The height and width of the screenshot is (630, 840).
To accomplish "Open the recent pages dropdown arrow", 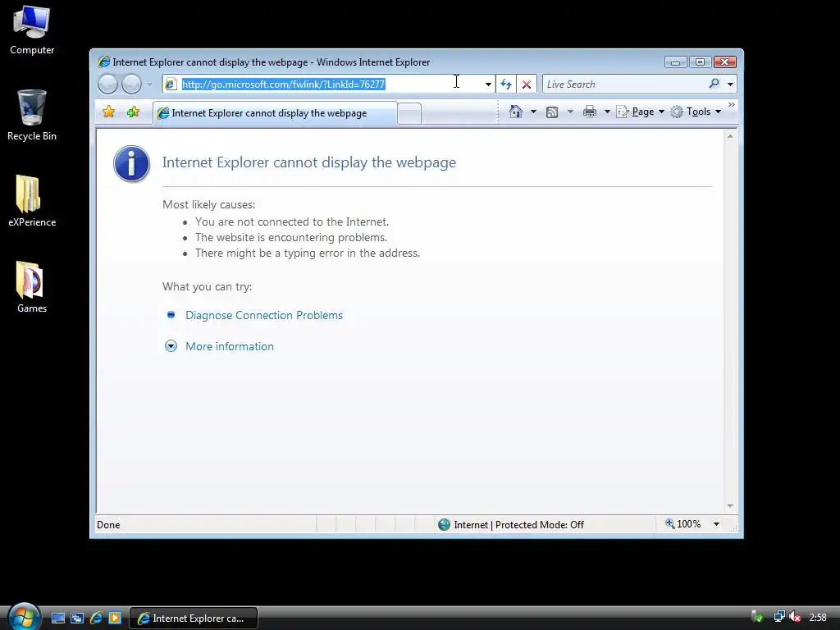I will click(x=149, y=84).
